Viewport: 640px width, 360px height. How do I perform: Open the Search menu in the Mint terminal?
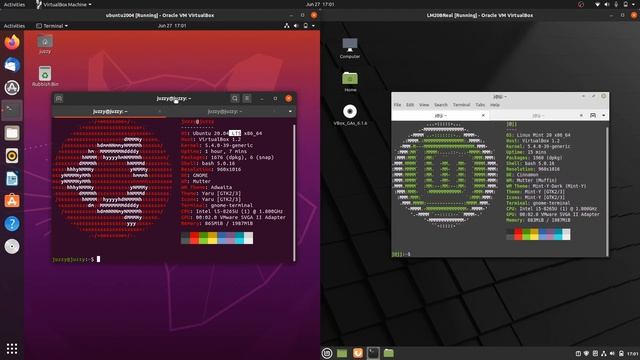pos(441,105)
